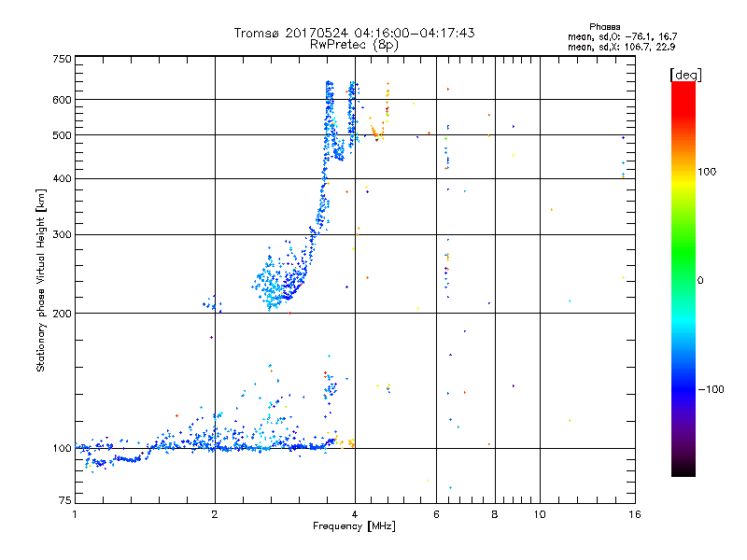This screenshot has width=747, height=560.
Task: Select the "mean, sd,O: -76.1, 16.7" line
Action: pos(622,36)
